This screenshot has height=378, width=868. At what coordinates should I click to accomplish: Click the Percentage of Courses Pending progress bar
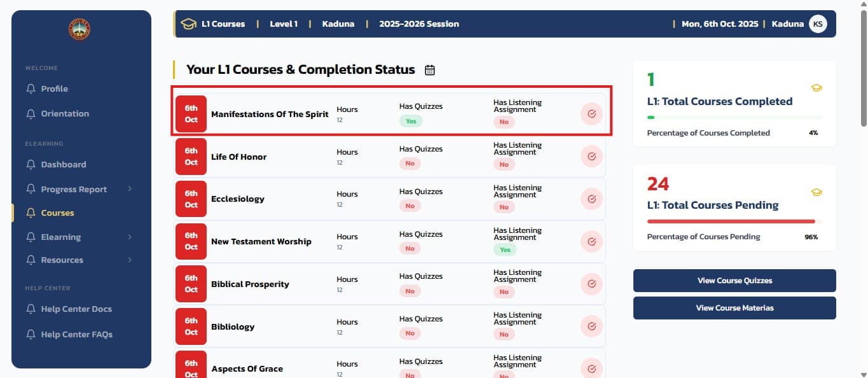pyautogui.click(x=730, y=221)
